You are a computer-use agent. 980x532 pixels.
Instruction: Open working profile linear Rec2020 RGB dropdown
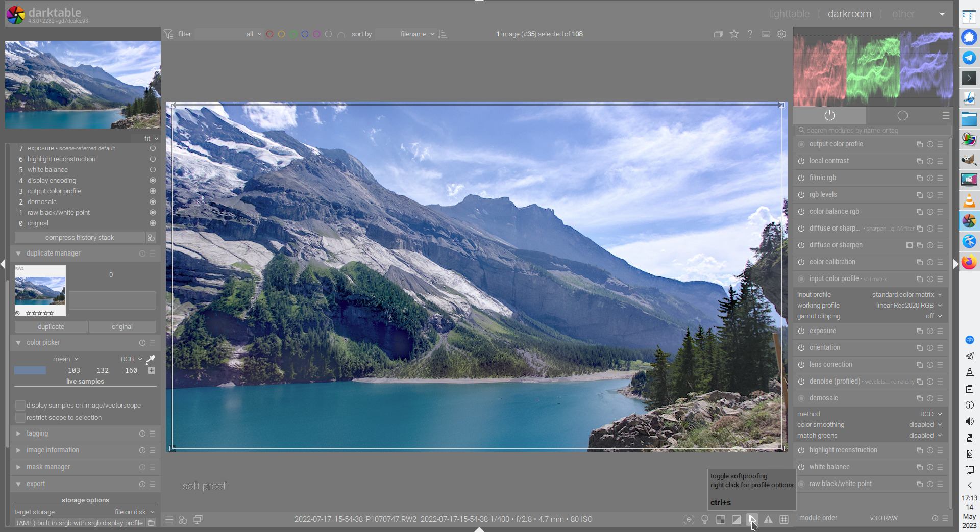coord(909,306)
